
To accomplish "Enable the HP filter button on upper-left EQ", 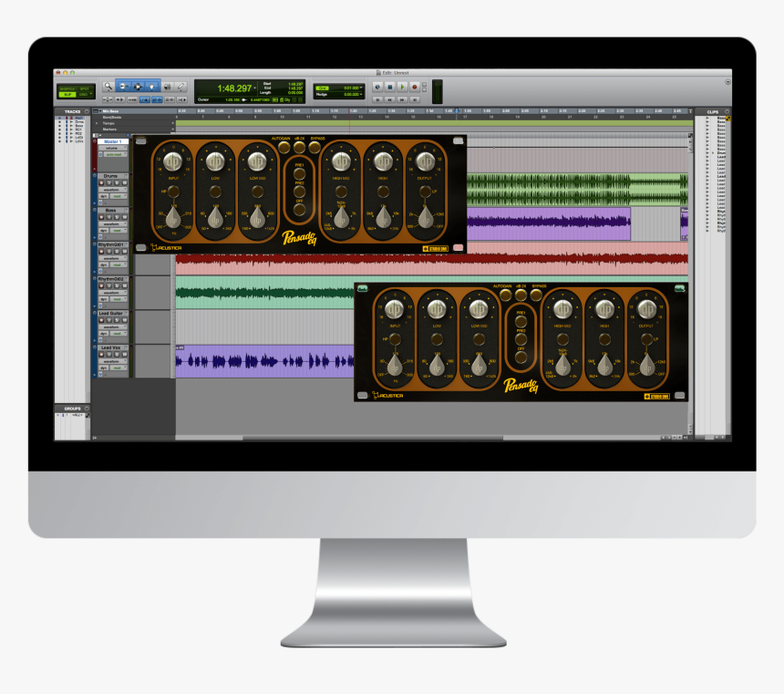I will click(173, 192).
